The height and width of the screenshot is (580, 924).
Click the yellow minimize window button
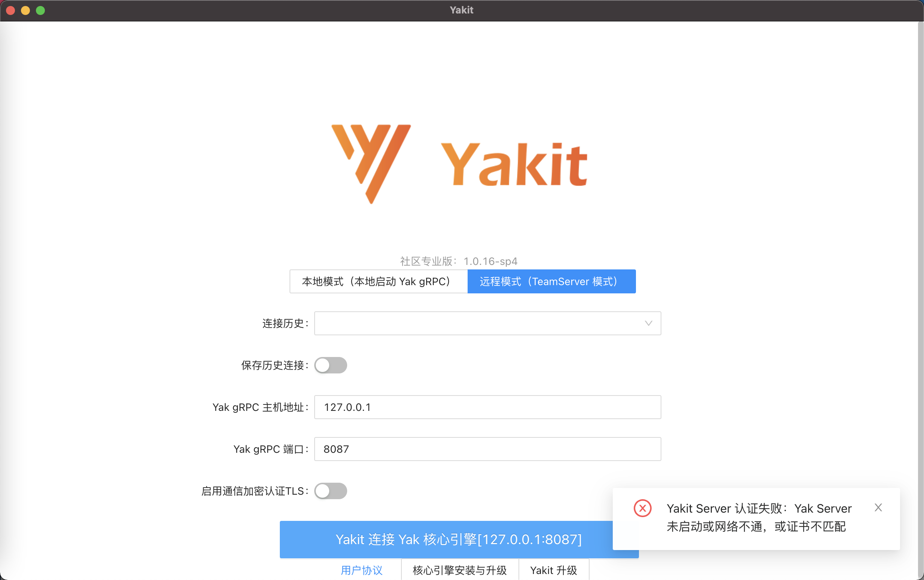(26, 10)
